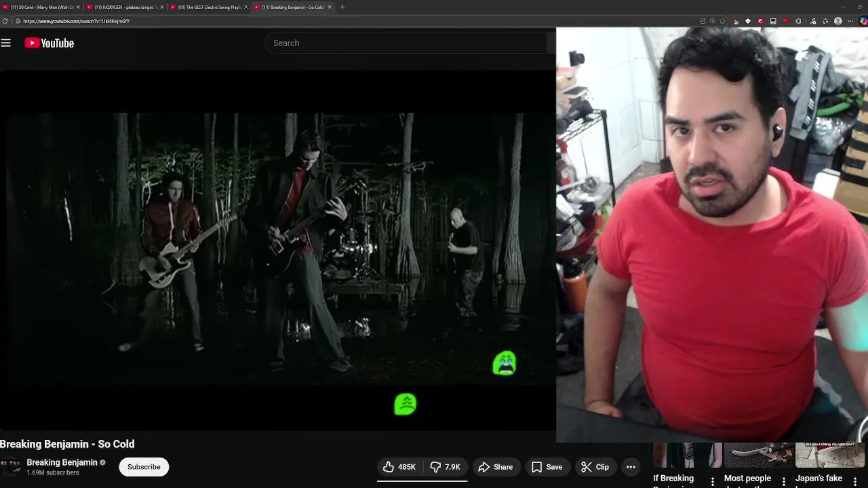Close the IVOXYGEN - plateau tab
Image resolution: width=868 pixels, height=488 pixels.
tap(162, 7)
